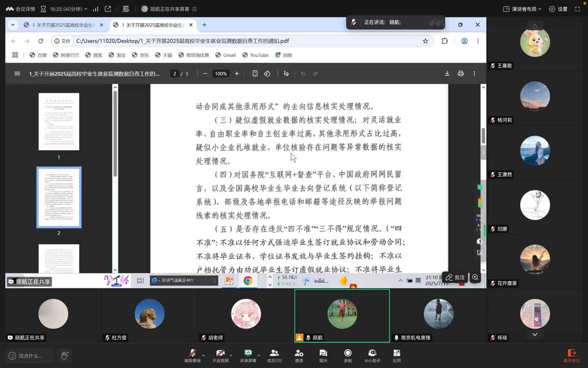Open the apps (应用) panel

point(396,354)
